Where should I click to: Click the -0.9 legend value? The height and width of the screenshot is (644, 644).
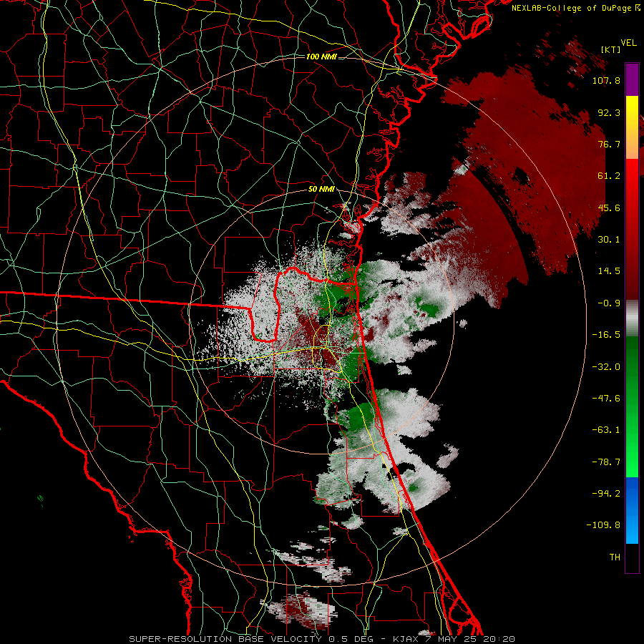pyautogui.click(x=609, y=303)
